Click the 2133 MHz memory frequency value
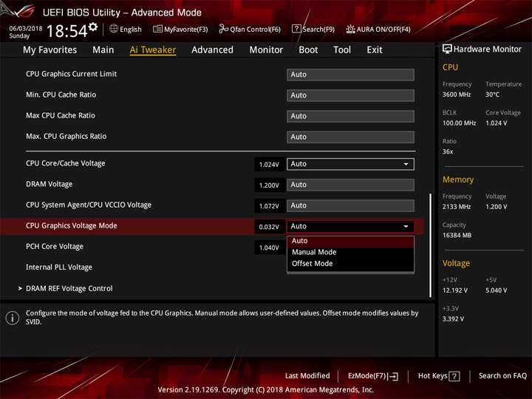The width and height of the screenshot is (532, 399). [x=457, y=206]
